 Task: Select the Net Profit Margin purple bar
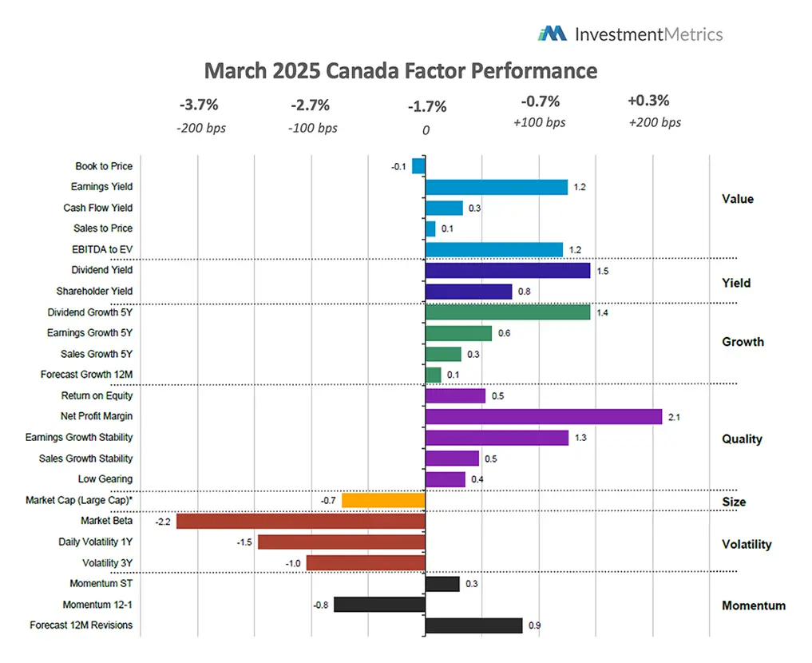tap(543, 416)
